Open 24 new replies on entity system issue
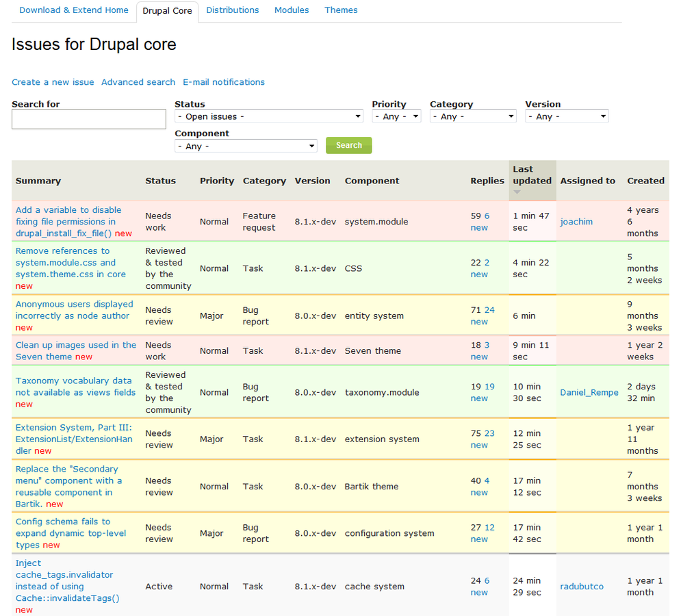681x616 pixels. click(x=483, y=316)
